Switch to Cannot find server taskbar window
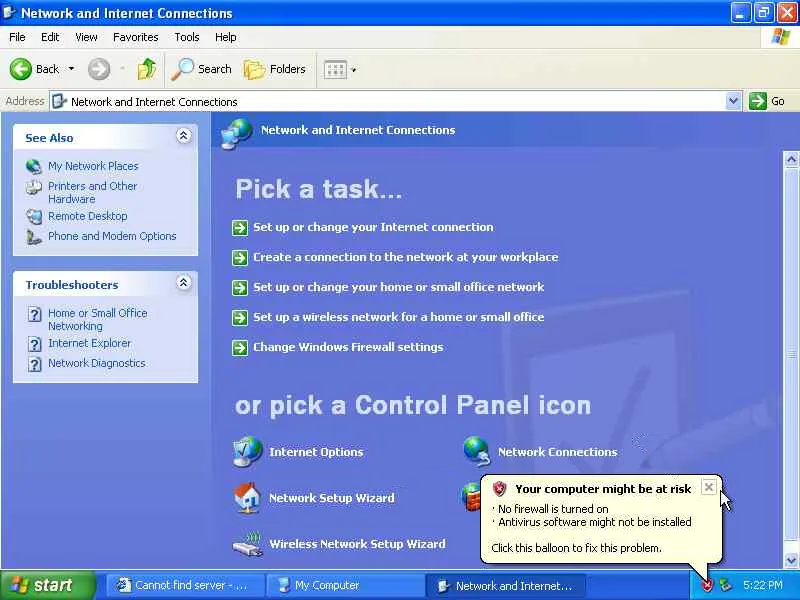Viewport: 800px width, 600px height. pos(186,585)
